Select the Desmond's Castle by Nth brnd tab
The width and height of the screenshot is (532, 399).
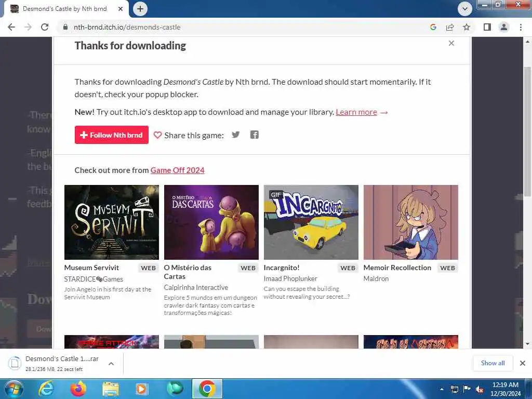coord(64,9)
